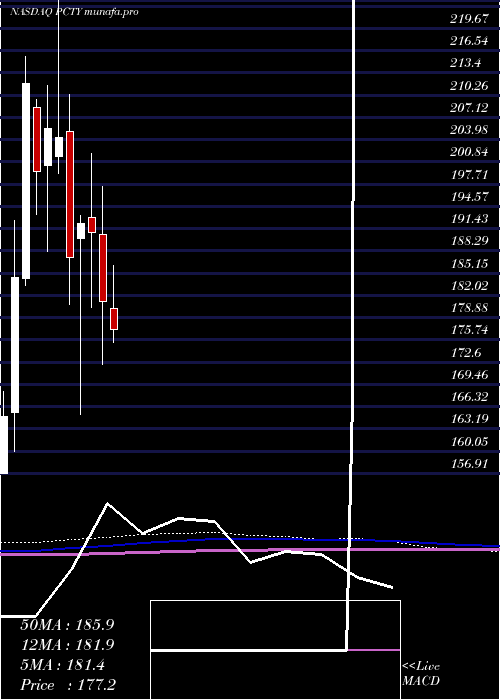Click the 12MA : 181.9 readout

(x=67, y=645)
